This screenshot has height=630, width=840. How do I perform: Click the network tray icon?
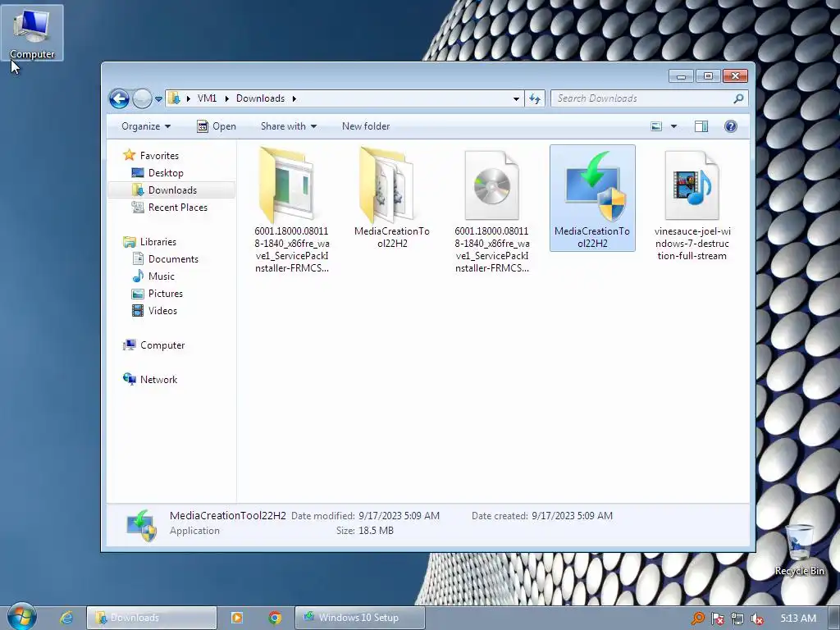coord(737,619)
